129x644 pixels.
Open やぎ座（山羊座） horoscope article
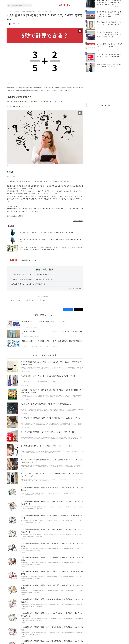[x=51, y=489]
